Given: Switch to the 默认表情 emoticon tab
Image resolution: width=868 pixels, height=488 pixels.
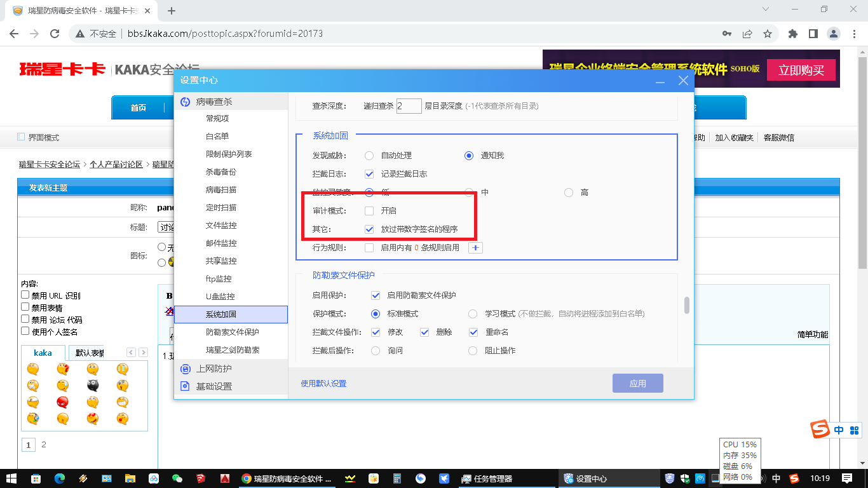Looking at the screenshot, I should tap(89, 353).
